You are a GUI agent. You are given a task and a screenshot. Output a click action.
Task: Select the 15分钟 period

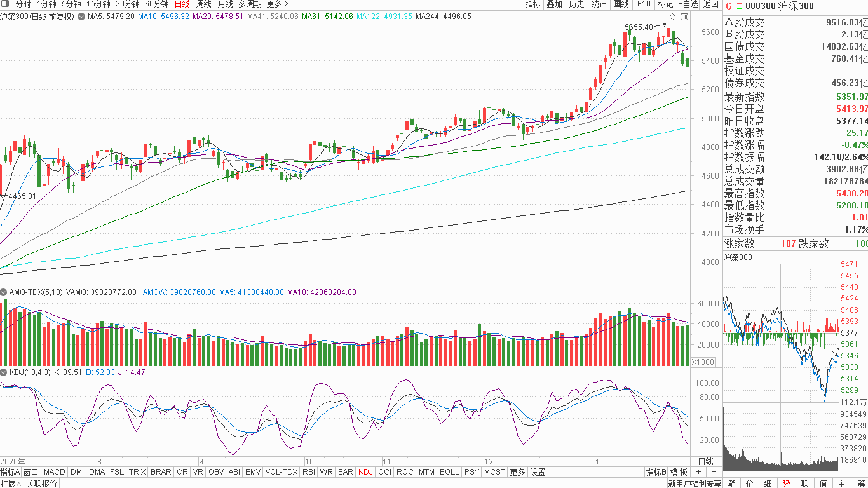[98, 4]
